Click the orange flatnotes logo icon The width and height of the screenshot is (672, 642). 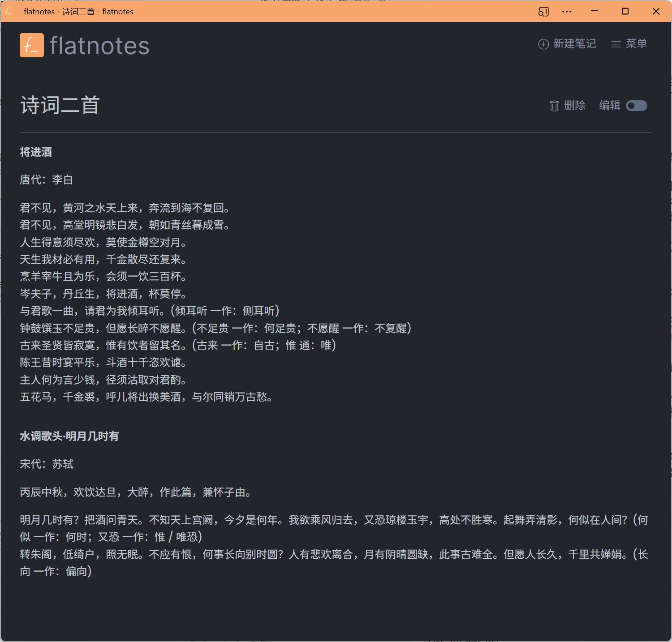click(x=32, y=45)
